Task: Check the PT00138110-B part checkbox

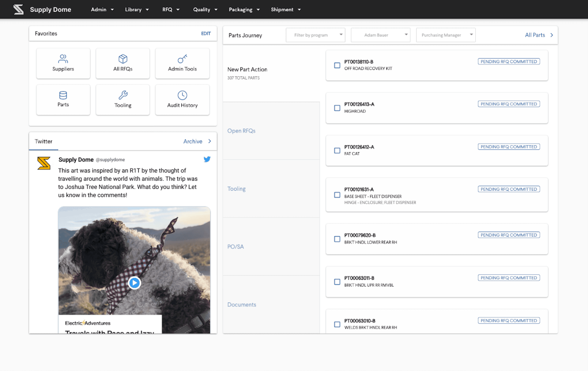Action: [337, 65]
